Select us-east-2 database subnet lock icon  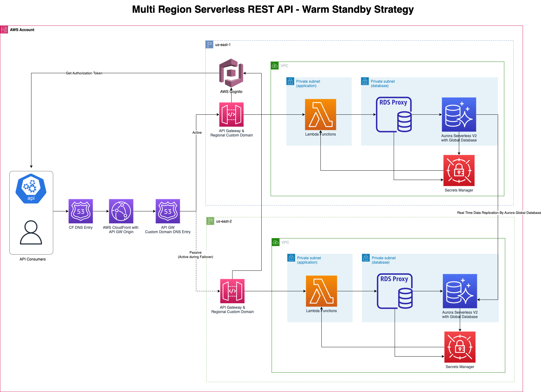(x=366, y=258)
